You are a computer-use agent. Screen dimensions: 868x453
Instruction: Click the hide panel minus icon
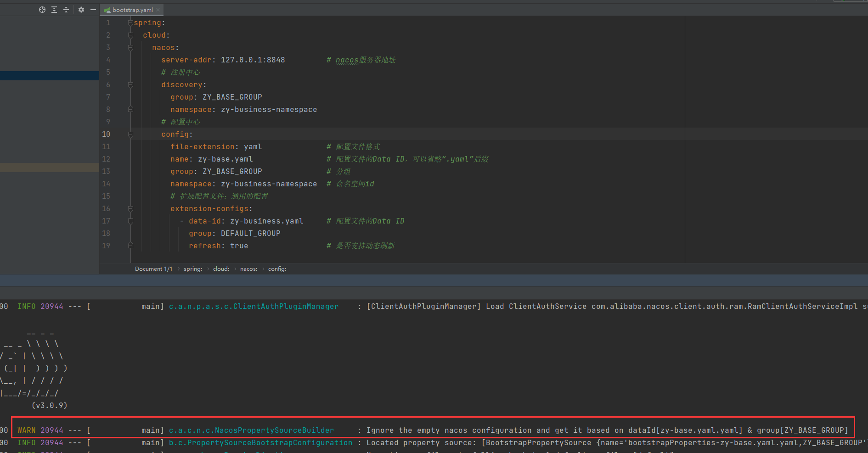click(93, 9)
